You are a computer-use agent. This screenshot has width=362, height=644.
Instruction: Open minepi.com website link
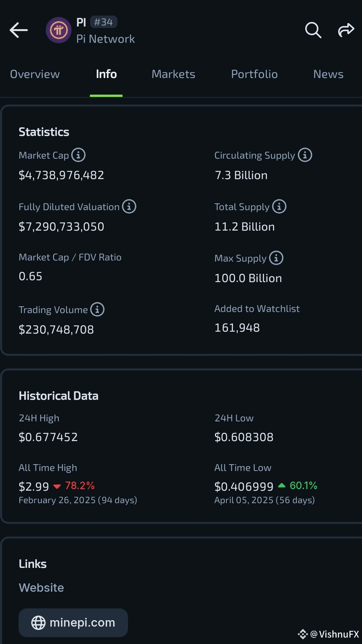(x=73, y=622)
